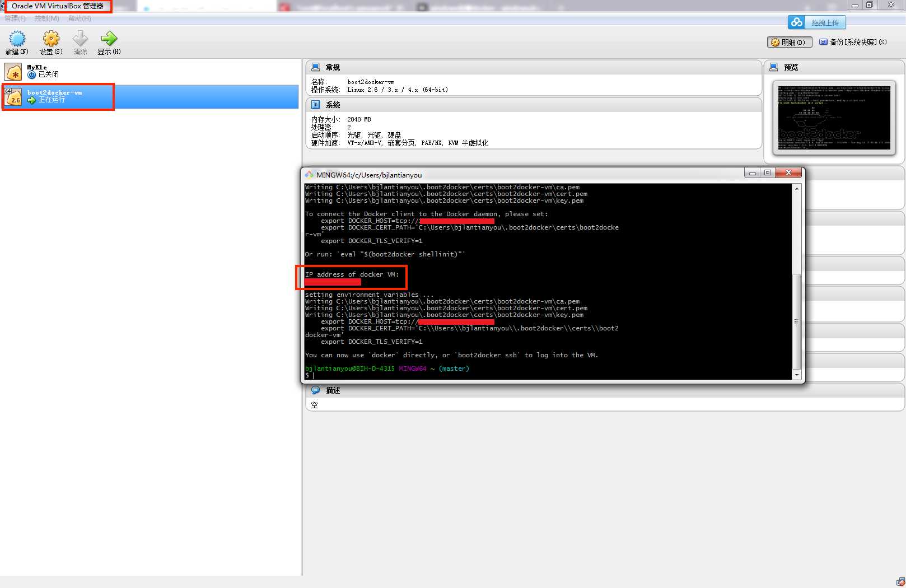Click the 空 description text

(x=314, y=405)
